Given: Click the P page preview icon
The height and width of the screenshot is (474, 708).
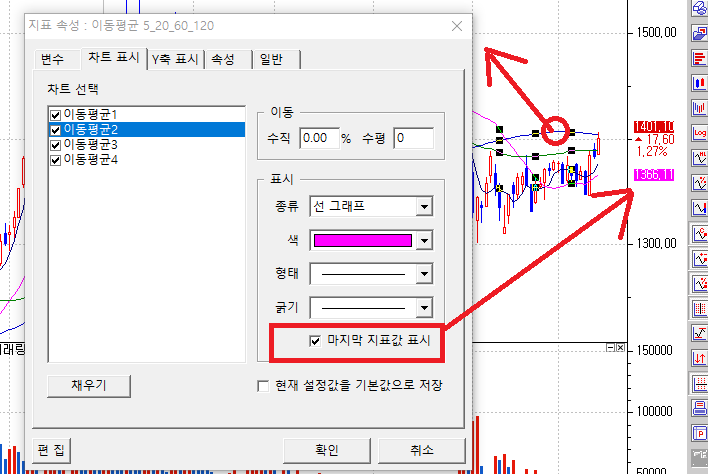Looking at the screenshot, I should pos(697,433).
